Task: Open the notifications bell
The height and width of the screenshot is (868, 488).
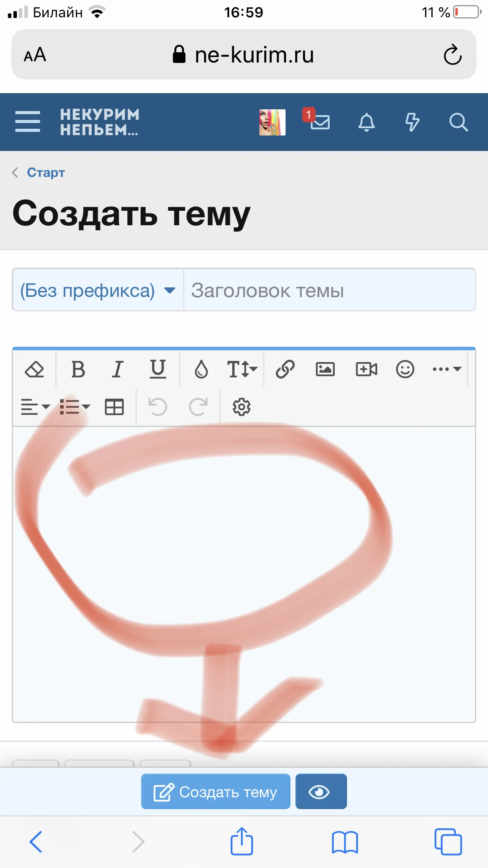Action: tap(366, 122)
